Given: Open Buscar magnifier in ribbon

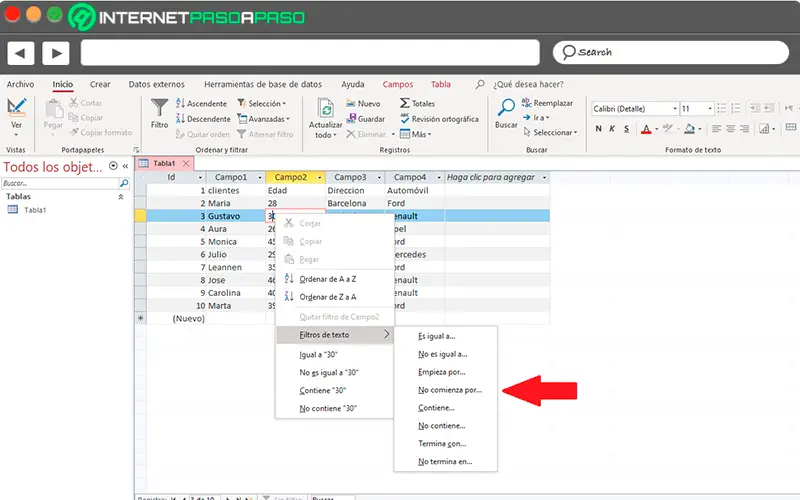Looking at the screenshot, I should pyautogui.click(x=506, y=108).
